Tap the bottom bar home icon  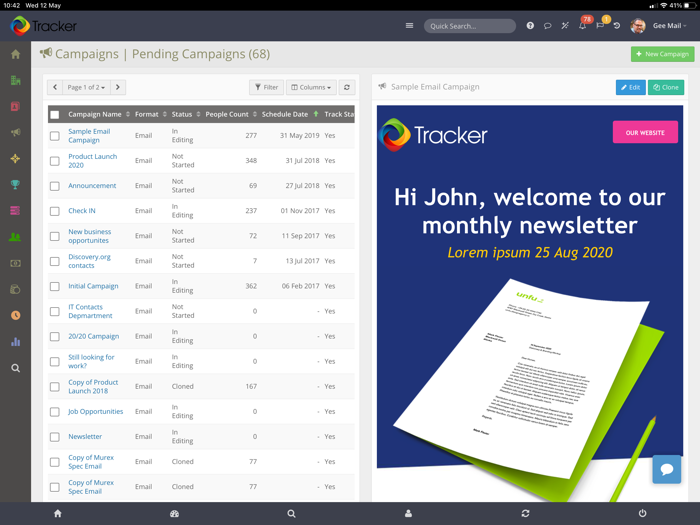click(58, 513)
